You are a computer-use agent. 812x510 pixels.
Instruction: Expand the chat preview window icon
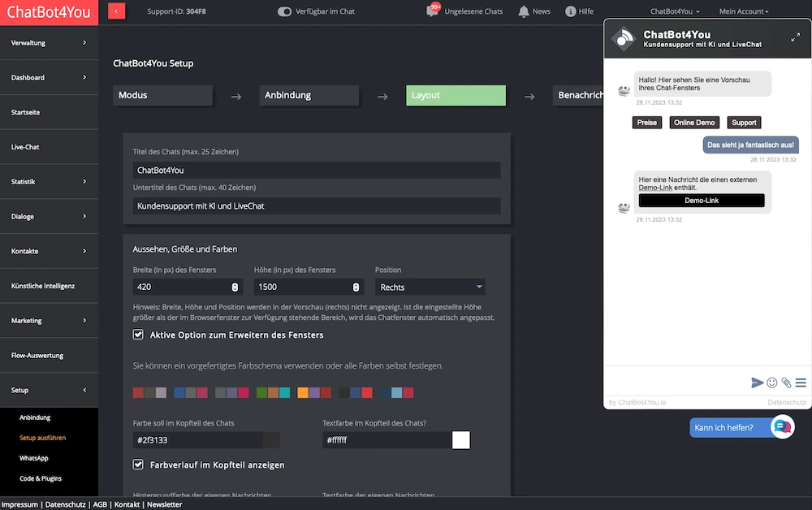(x=795, y=37)
